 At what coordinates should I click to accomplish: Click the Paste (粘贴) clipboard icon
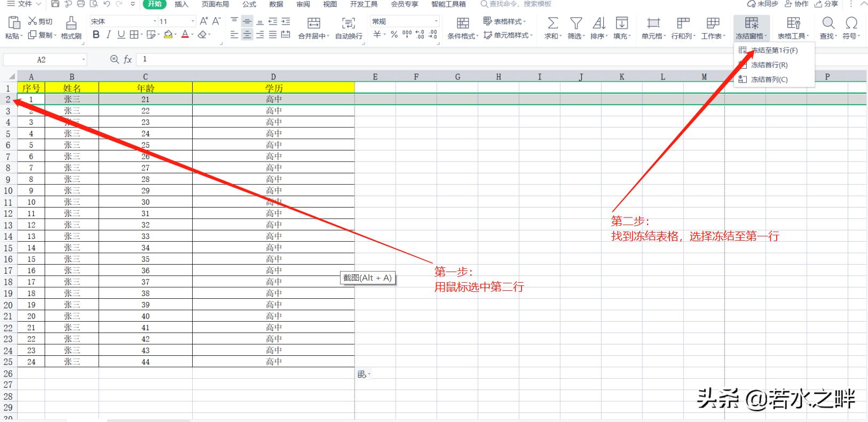tap(14, 23)
